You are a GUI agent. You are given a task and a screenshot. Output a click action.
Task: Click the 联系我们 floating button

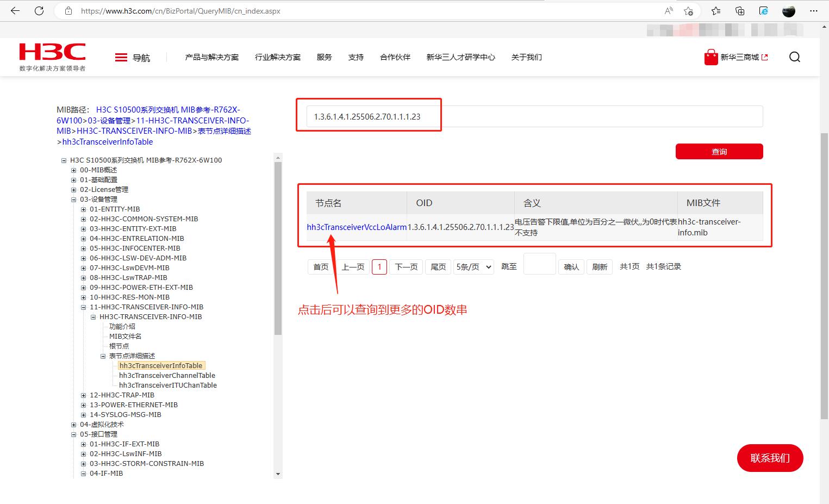[x=770, y=458]
